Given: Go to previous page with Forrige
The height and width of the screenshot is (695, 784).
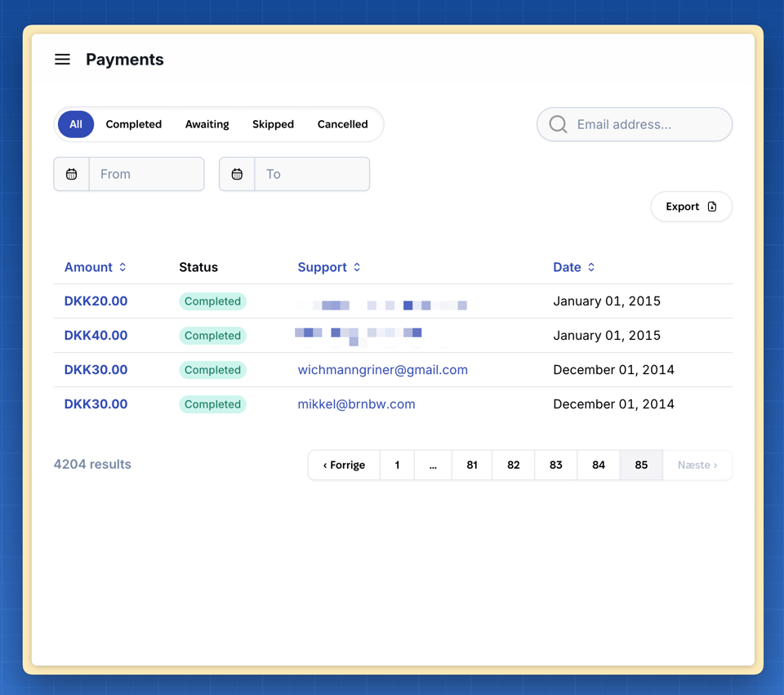Looking at the screenshot, I should click(344, 465).
